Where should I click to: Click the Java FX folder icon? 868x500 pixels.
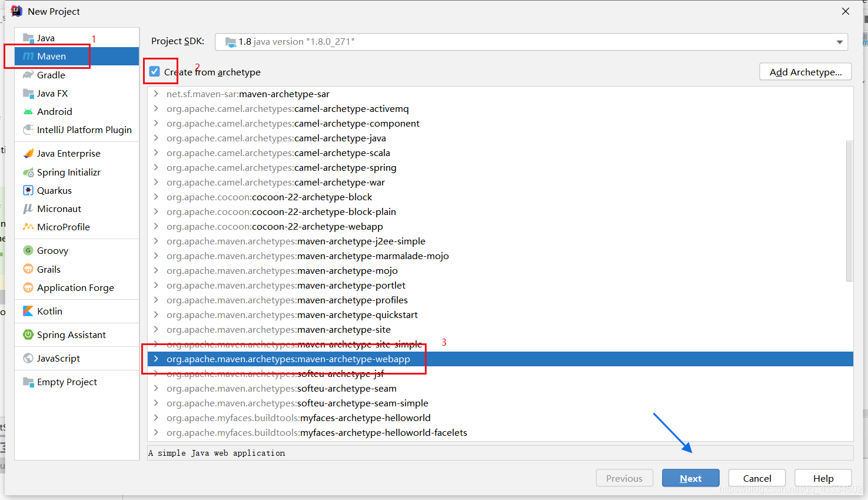pos(28,93)
